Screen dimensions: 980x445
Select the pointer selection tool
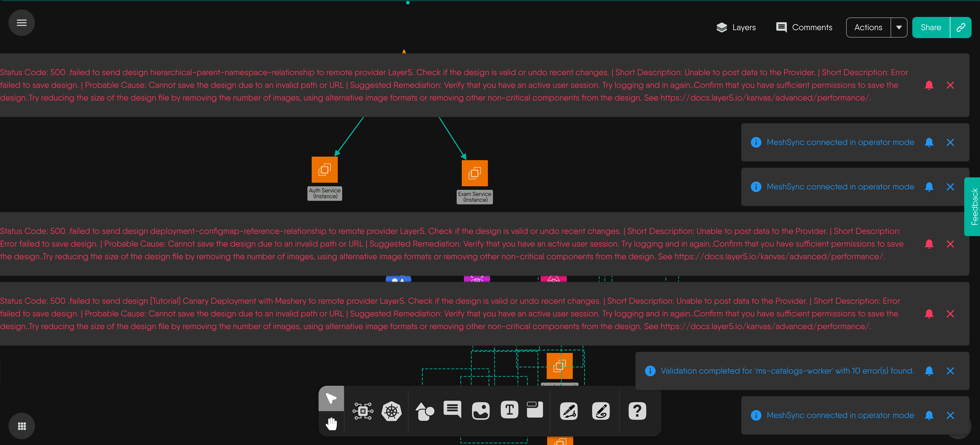point(331,398)
